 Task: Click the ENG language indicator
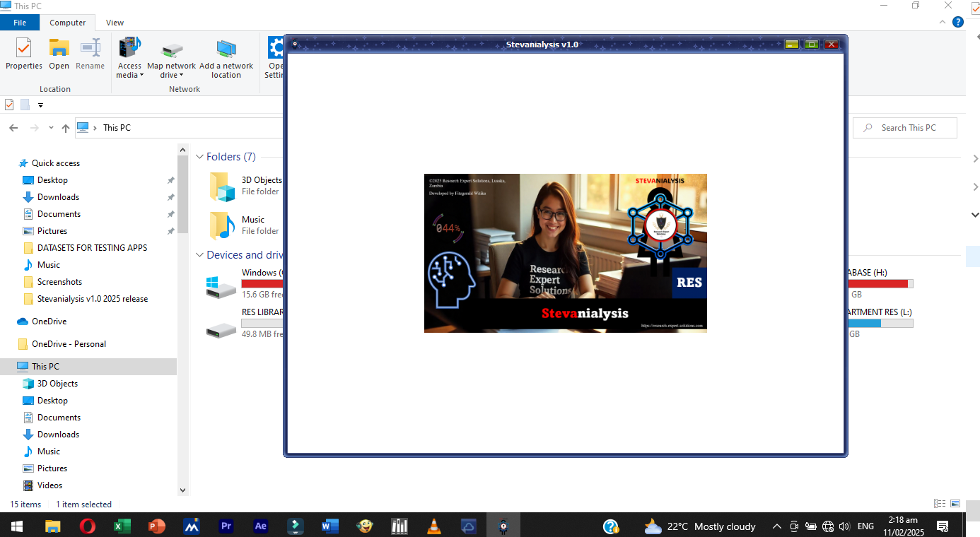[865, 526]
